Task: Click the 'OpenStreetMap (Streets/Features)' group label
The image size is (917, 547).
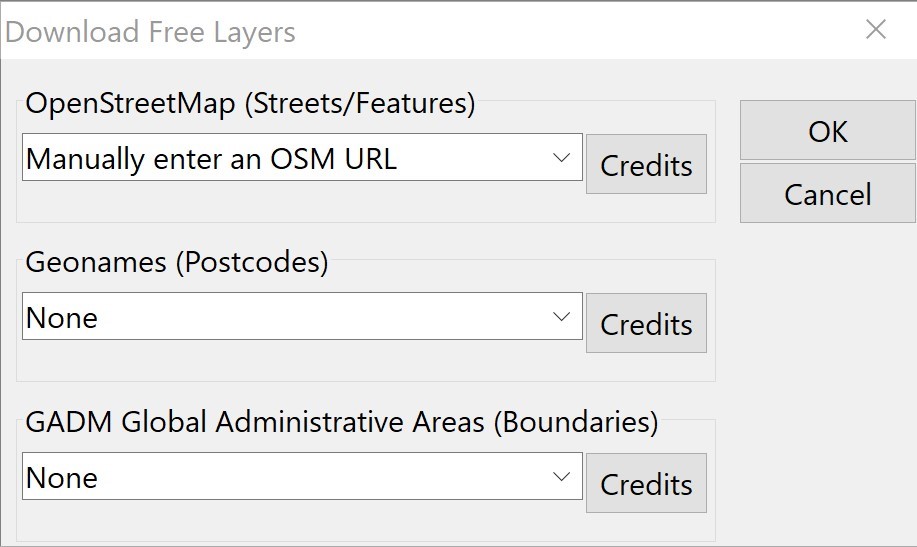Action: (250, 103)
